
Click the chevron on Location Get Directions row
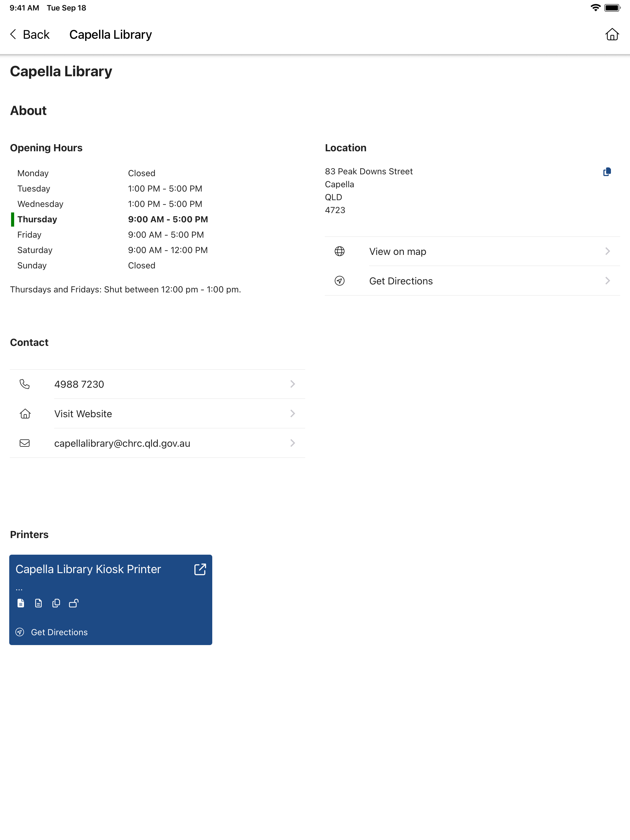click(608, 281)
